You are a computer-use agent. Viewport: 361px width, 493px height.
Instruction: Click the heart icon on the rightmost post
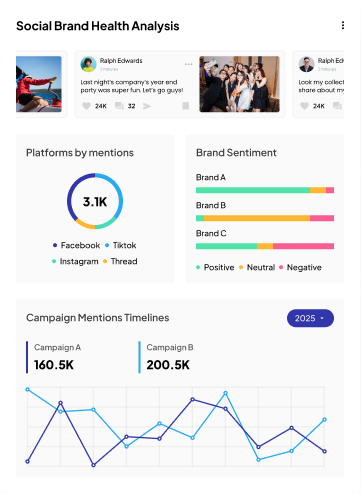[304, 106]
